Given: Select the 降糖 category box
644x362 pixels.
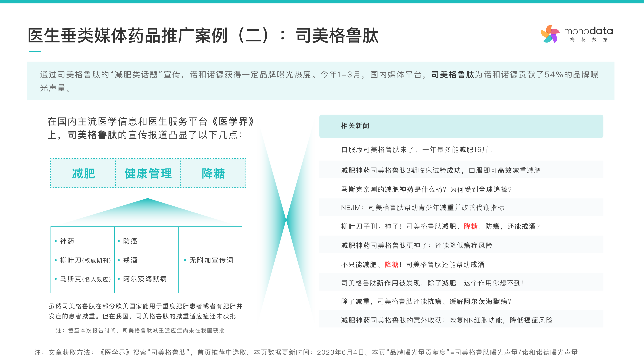Looking at the screenshot, I should tap(213, 173).
